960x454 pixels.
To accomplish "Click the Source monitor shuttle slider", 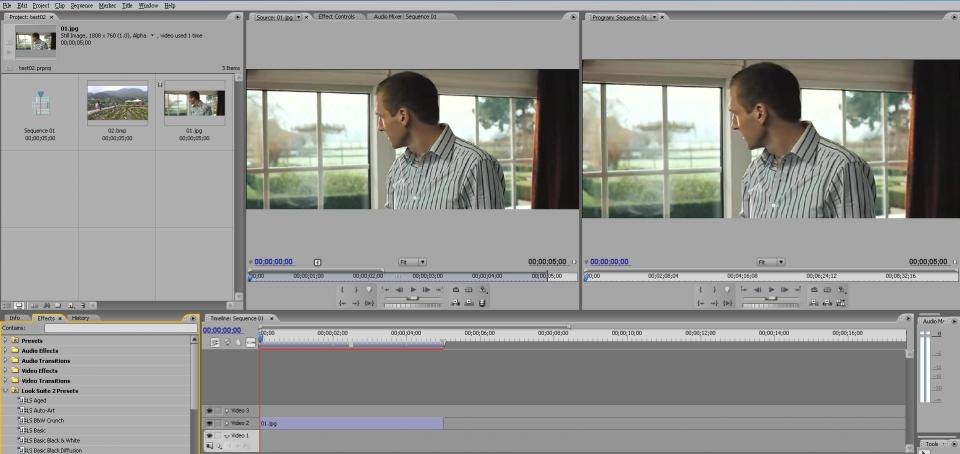I will coord(413,298).
